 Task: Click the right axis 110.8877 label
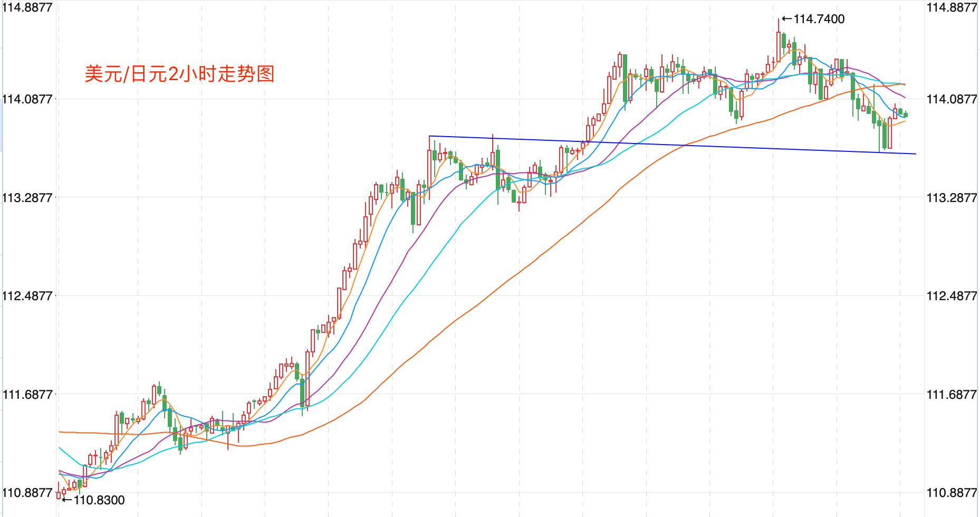pos(952,493)
